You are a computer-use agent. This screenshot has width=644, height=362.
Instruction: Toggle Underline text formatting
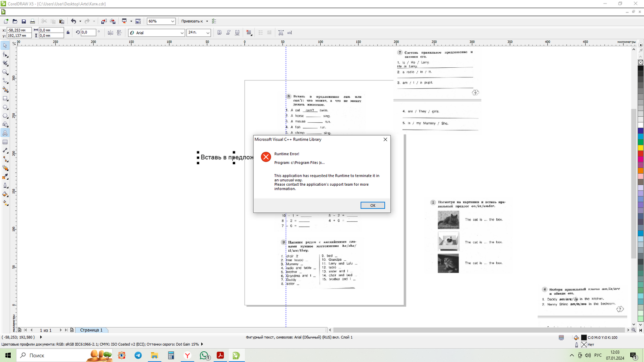tap(237, 33)
